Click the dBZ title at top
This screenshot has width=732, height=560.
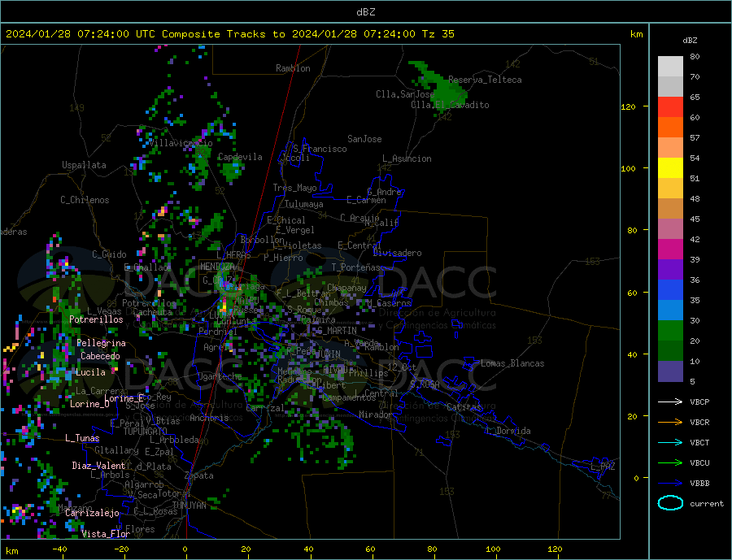(x=365, y=12)
